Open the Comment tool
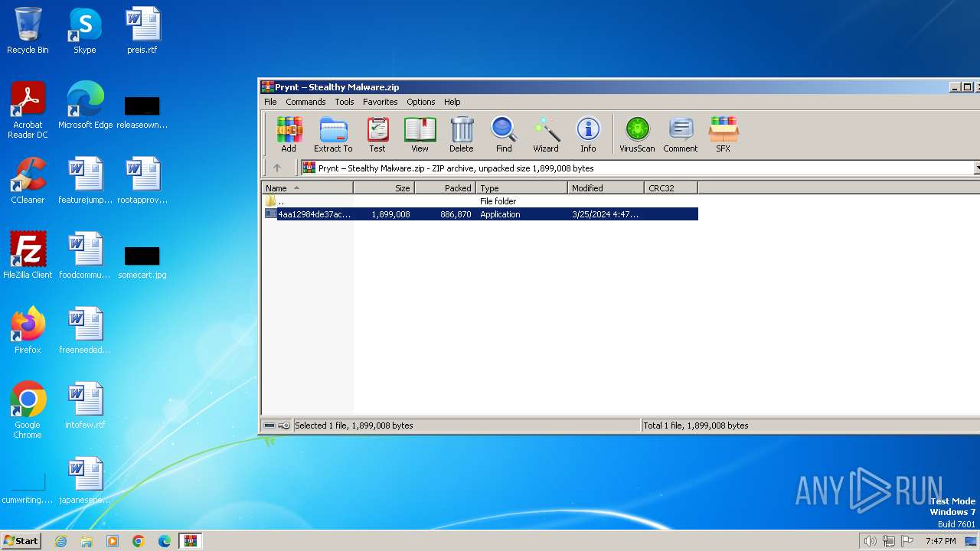The height and width of the screenshot is (551, 980). point(681,135)
